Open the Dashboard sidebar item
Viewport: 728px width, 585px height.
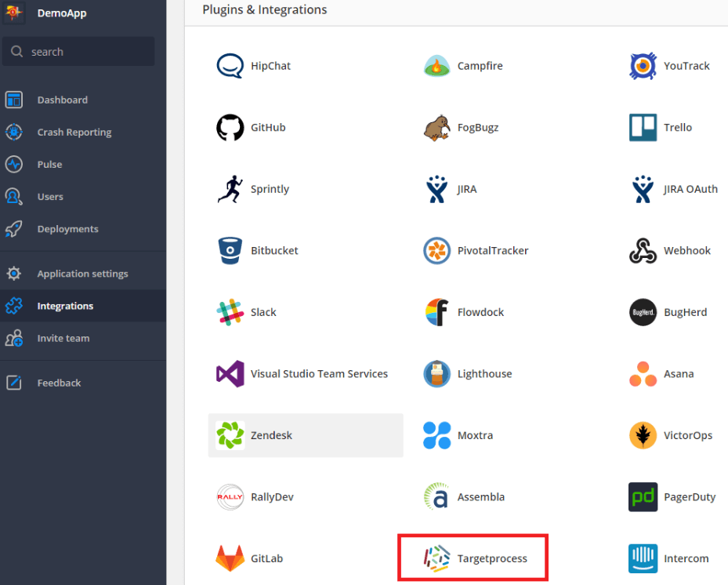point(62,100)
